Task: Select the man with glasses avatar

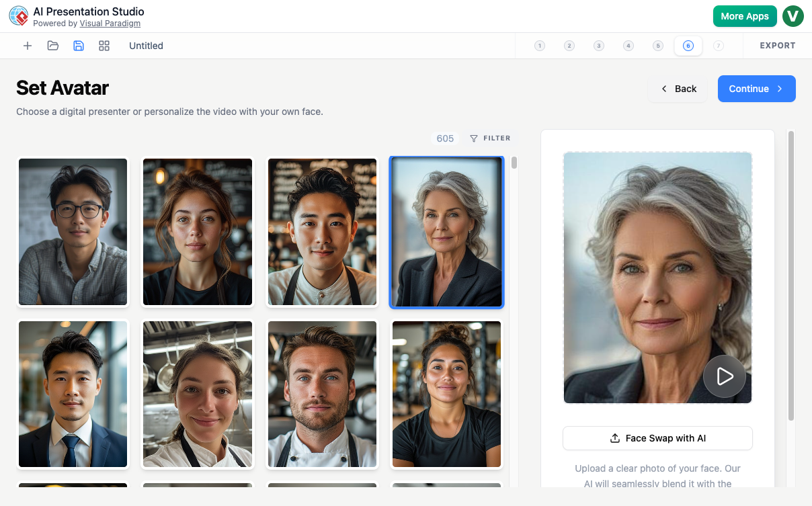Action: (x=73, y=232)
